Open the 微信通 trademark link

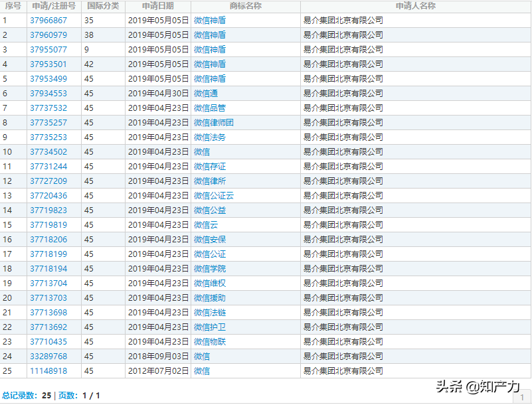pos(206,93)
